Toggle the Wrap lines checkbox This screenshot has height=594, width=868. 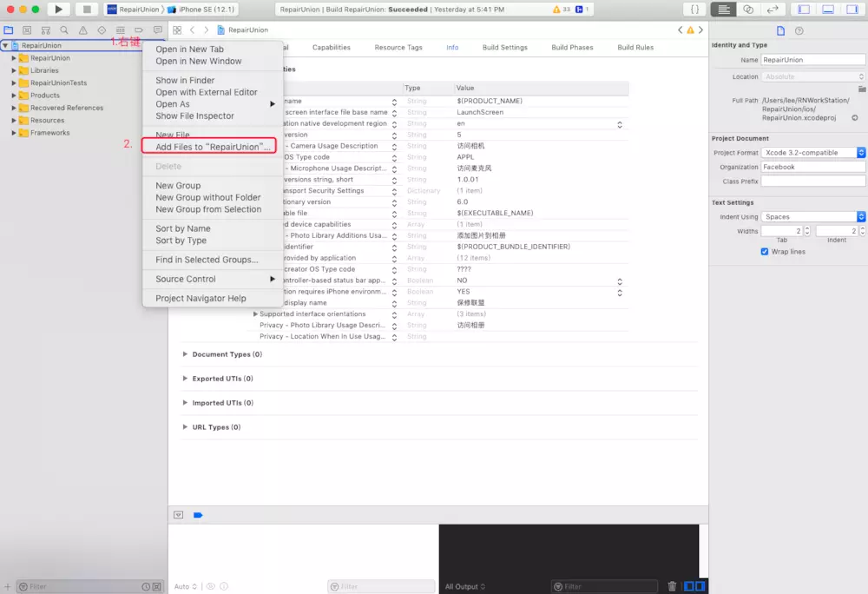point(765,251)
